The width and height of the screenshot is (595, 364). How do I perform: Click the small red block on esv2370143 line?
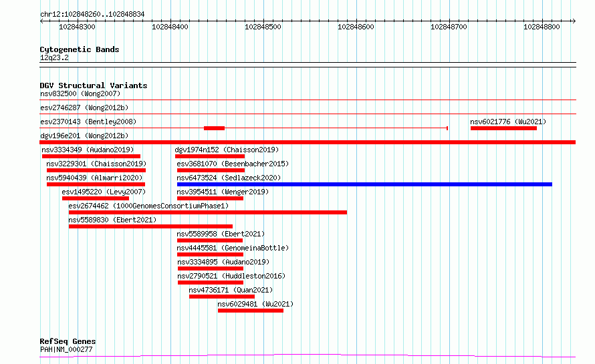[214, 128]
